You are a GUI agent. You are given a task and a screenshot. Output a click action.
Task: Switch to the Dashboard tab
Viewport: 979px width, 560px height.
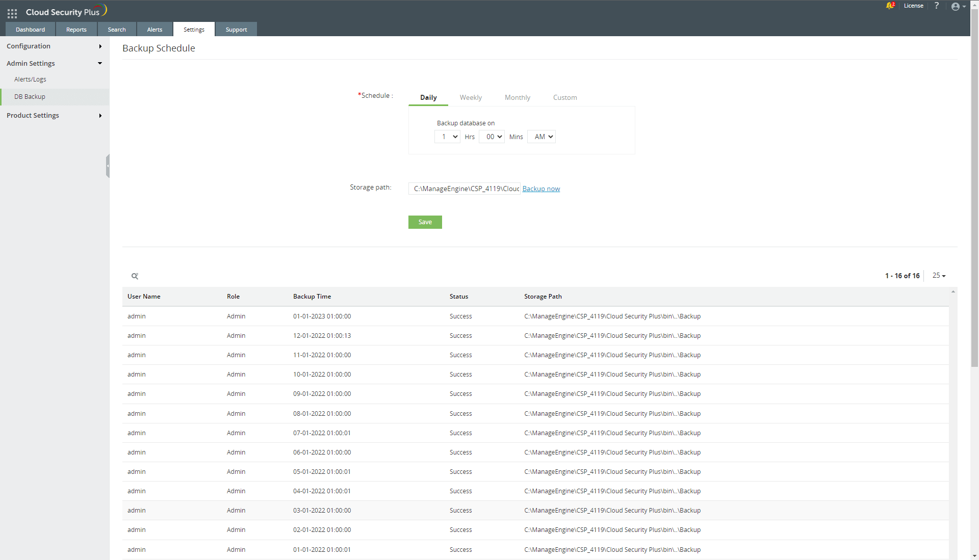[30, 29]
